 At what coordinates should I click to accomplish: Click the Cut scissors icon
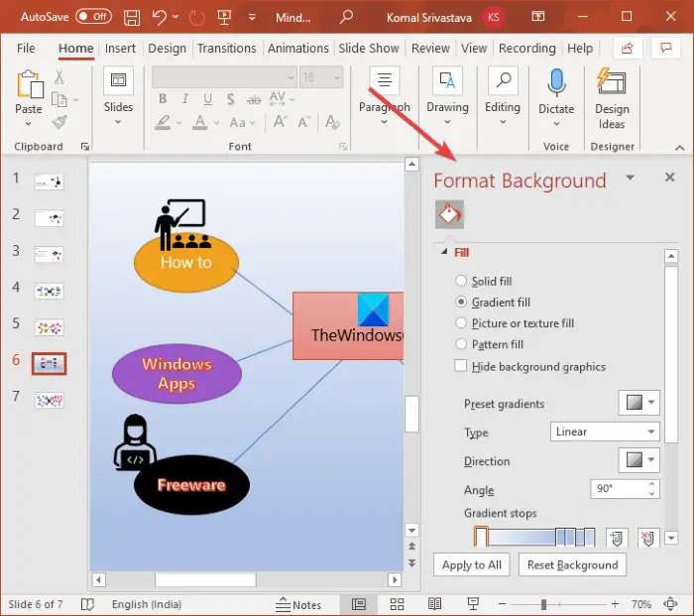click(58, 77)
